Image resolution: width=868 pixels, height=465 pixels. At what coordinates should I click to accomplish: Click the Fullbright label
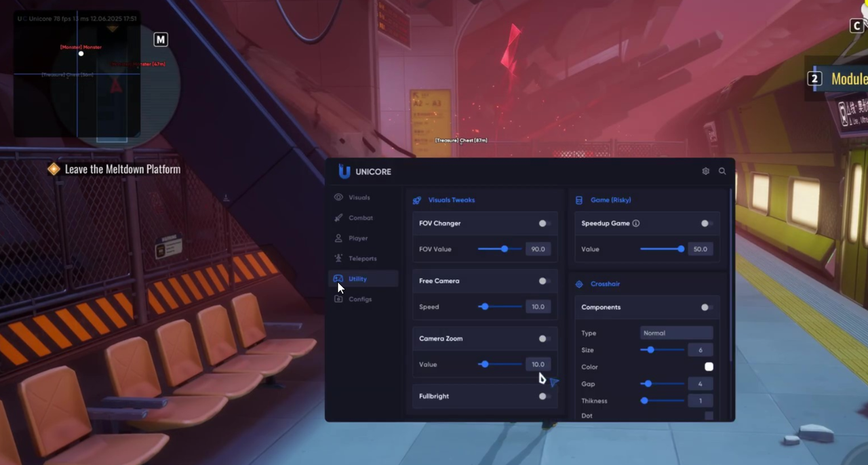point(434,396)
